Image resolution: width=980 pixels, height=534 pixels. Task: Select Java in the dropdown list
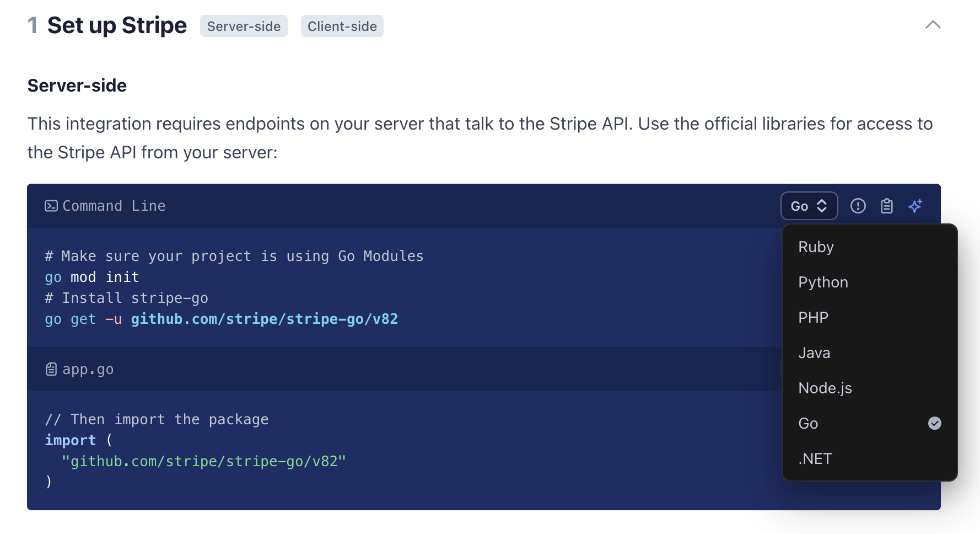[x=814, y=353]
